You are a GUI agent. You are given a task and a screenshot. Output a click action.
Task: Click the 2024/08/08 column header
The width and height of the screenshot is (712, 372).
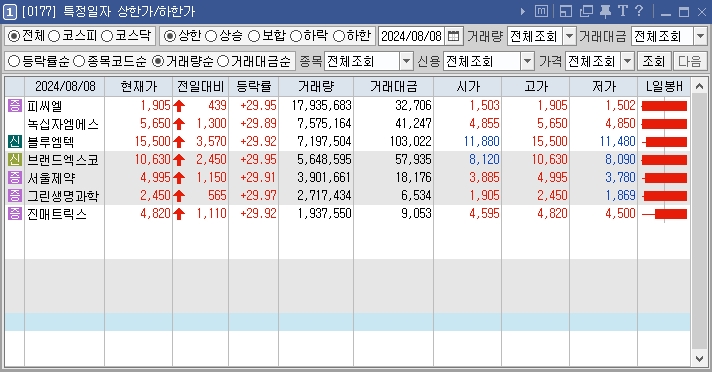(65, 86)
